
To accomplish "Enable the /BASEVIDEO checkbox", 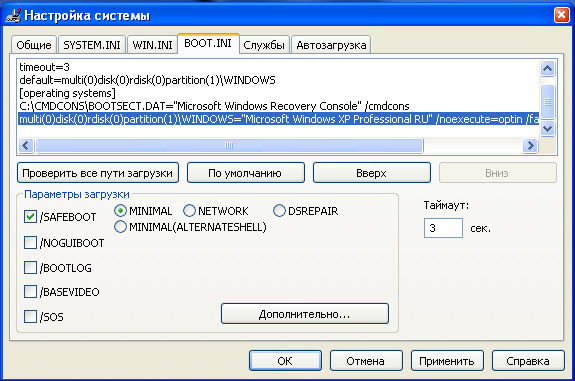I will click(30, 292).
